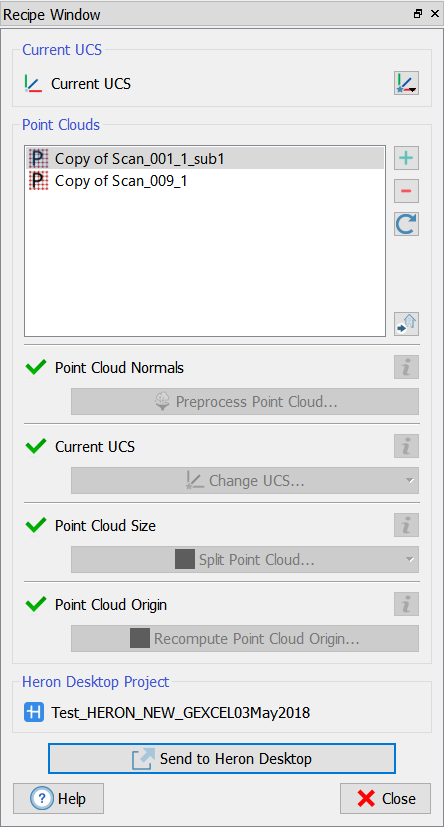444x827 pixels.
Task: Show info for Current UCS check
Action: (406, 446)
